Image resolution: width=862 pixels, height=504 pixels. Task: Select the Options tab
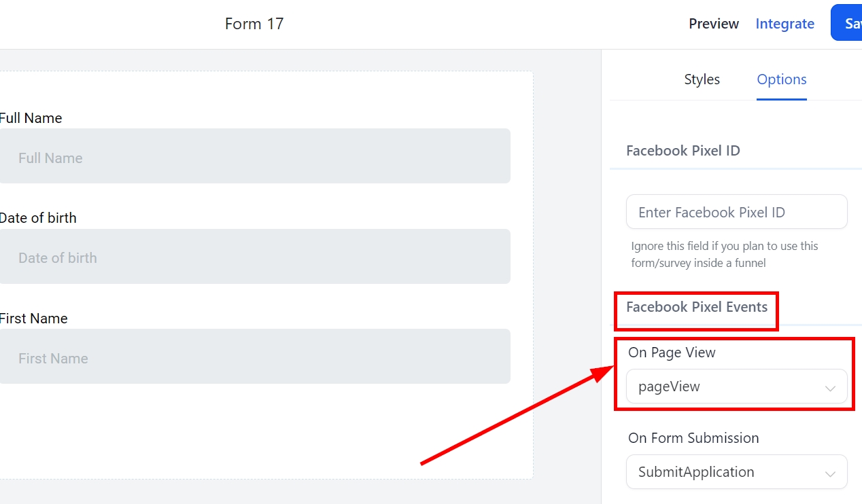tap(781, 79)
